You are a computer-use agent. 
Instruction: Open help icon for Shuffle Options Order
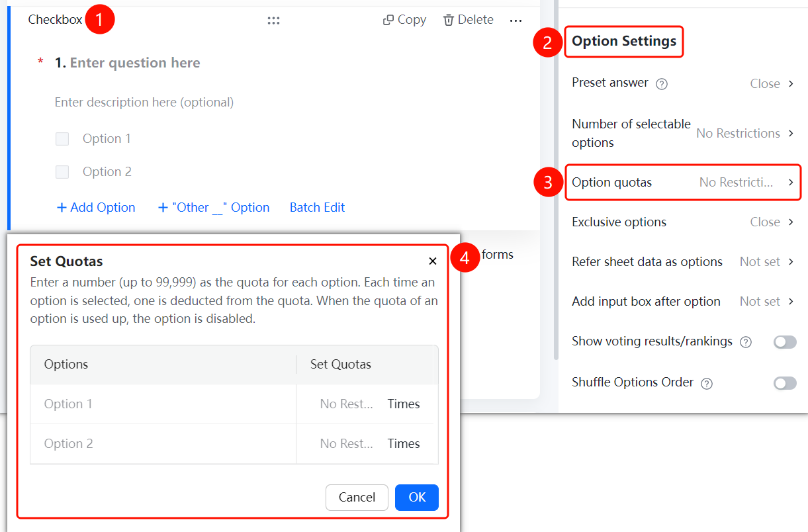coord(707,383)
